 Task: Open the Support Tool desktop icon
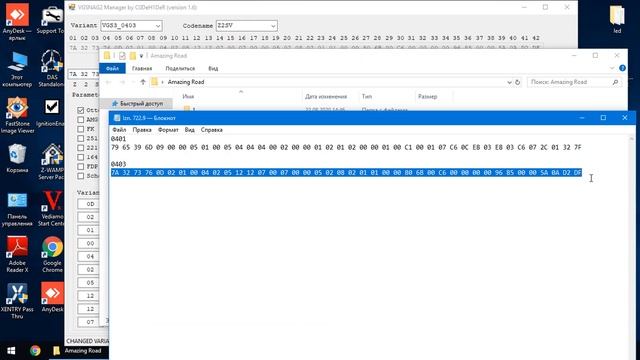point(51,20)
